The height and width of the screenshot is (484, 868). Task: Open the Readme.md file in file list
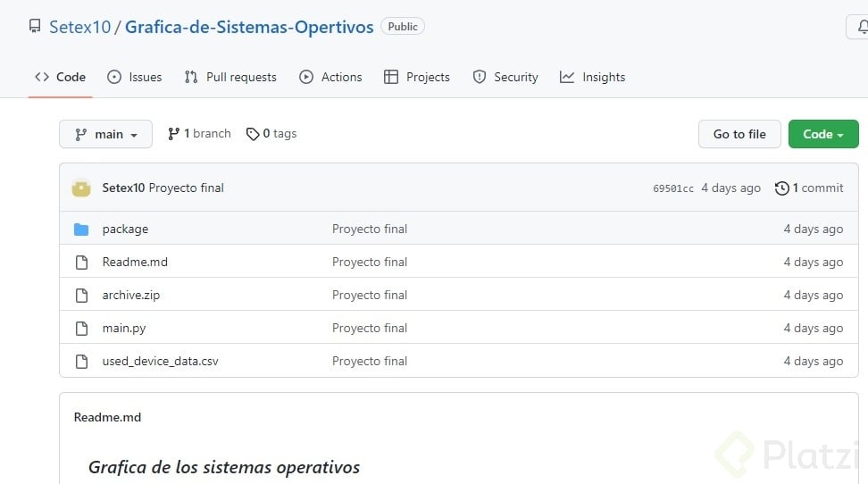135,262
